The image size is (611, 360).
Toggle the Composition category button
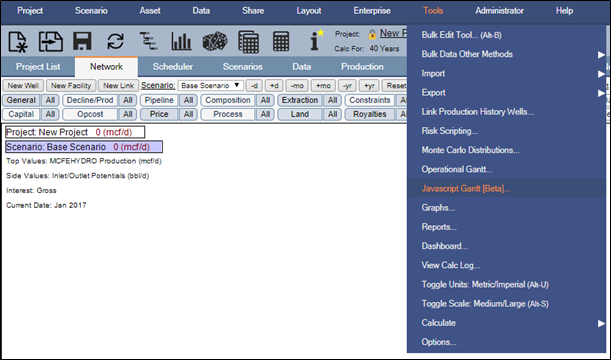click(x=228, y=100)
